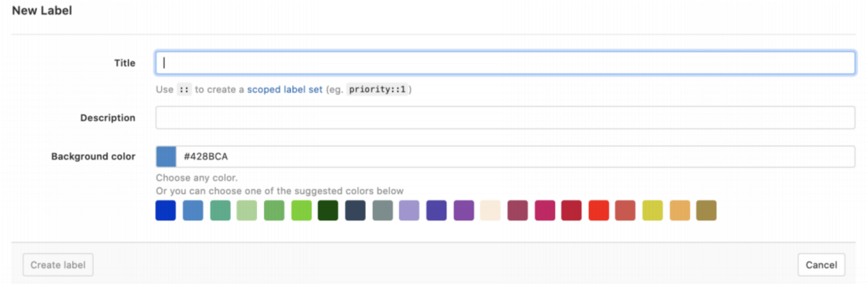The height and width of the screenshot is (284, 868).
Task: Click the color preview box beside #428BCA
Action: pos(166,157)
